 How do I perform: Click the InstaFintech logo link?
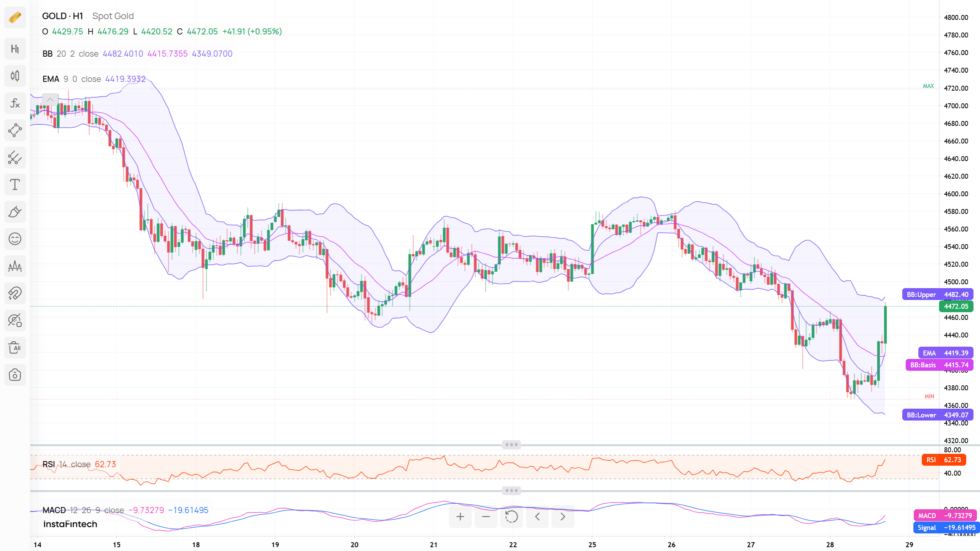[70, 524]
